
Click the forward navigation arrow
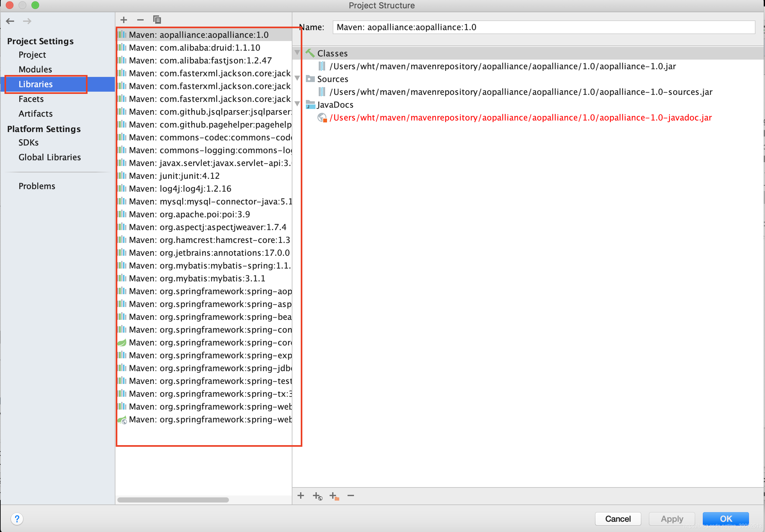pyautogui.click(x=27, y=21)
